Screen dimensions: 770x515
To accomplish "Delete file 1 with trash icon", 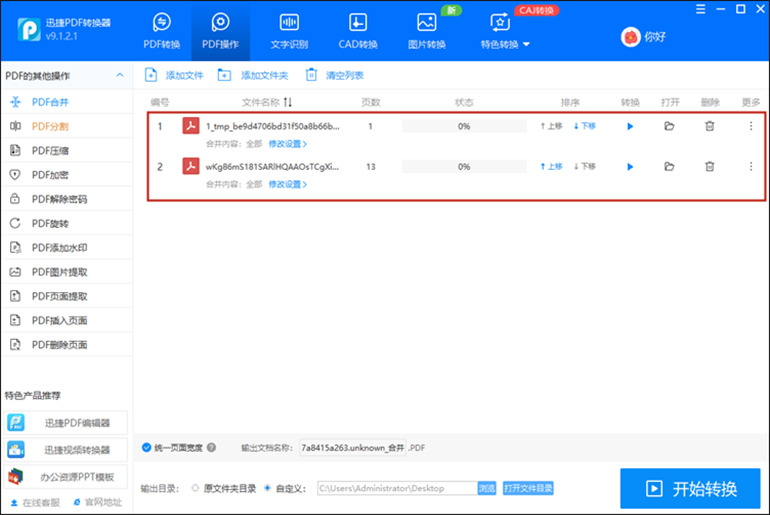I will (x=710, y=126).
